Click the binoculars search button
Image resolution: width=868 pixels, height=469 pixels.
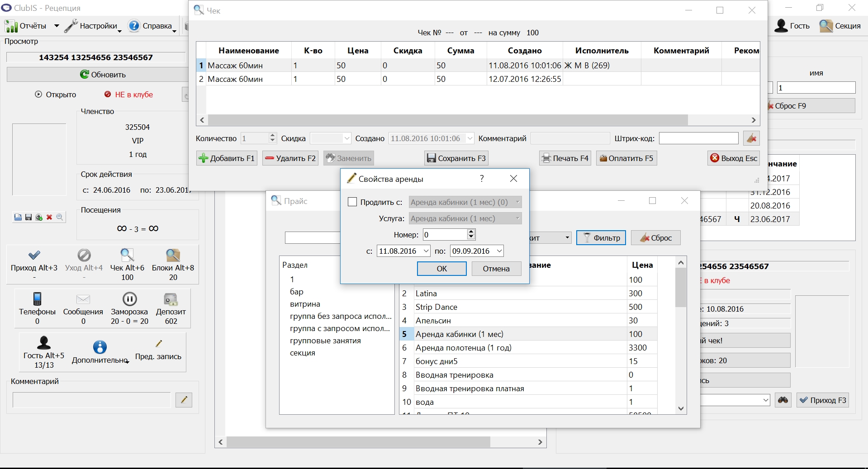tap(783, 400)
